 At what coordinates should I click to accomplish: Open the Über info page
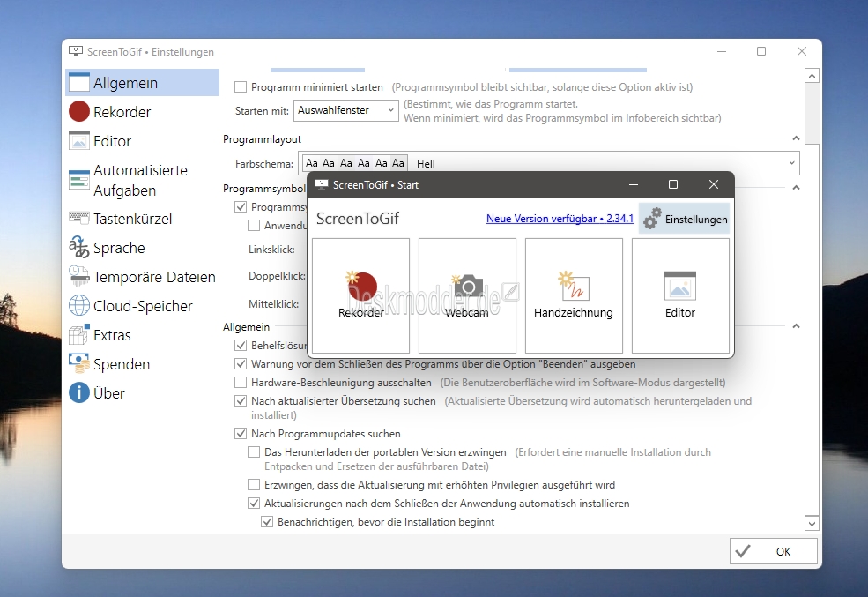click(142, 392)
